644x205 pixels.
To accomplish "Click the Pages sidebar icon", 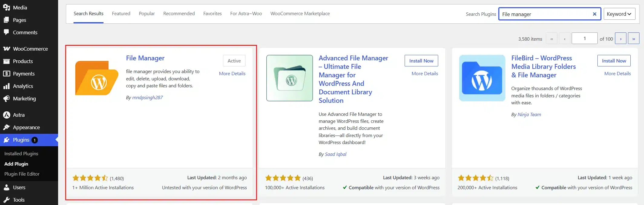I will 6,20.
